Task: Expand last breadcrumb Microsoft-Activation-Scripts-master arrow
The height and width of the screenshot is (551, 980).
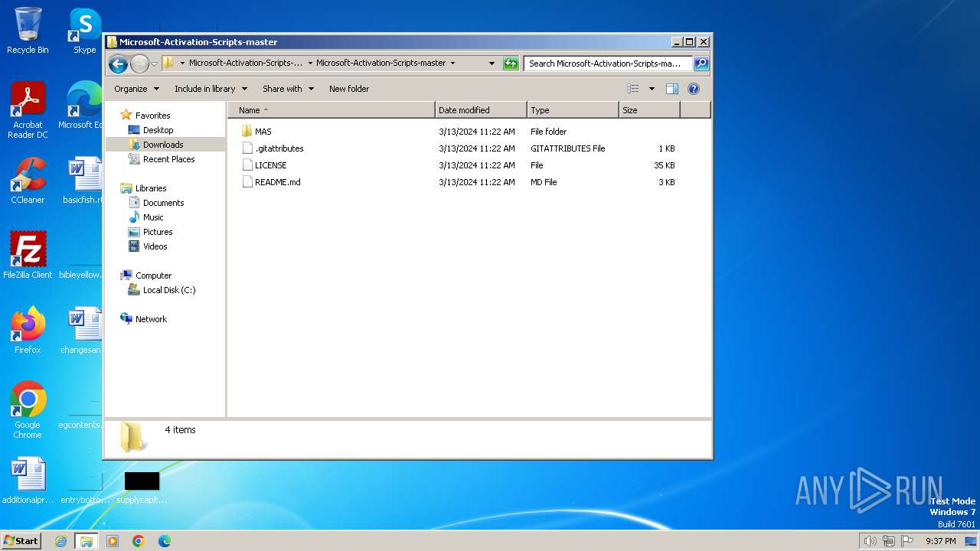Action: 452,64
